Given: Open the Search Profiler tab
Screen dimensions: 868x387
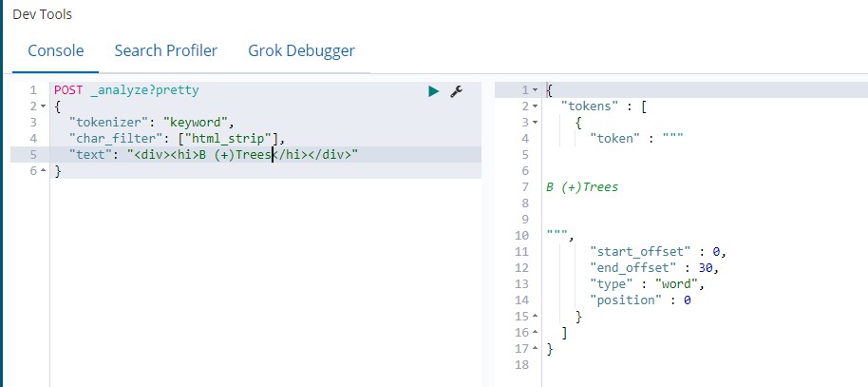Looking at the screenshot, I should [166, 50].
